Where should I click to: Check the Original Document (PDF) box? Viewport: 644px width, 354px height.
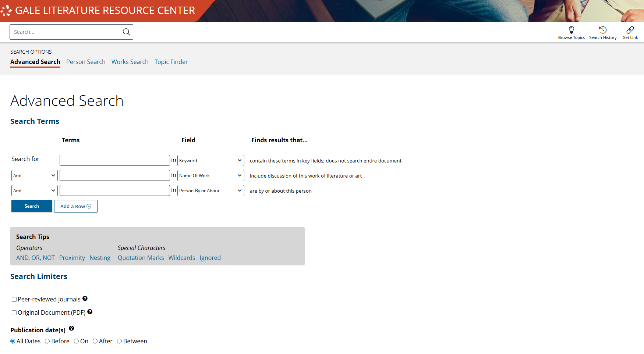pos(14,313)
